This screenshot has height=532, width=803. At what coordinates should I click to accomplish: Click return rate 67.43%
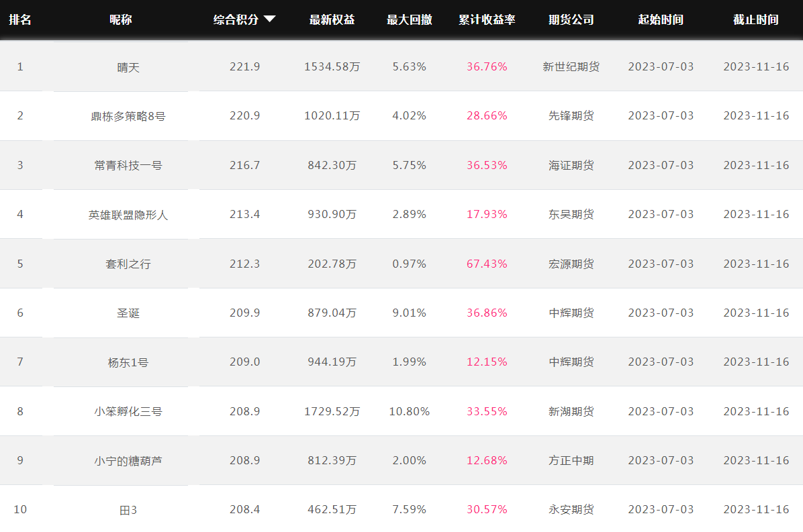[x=487, y=264]
